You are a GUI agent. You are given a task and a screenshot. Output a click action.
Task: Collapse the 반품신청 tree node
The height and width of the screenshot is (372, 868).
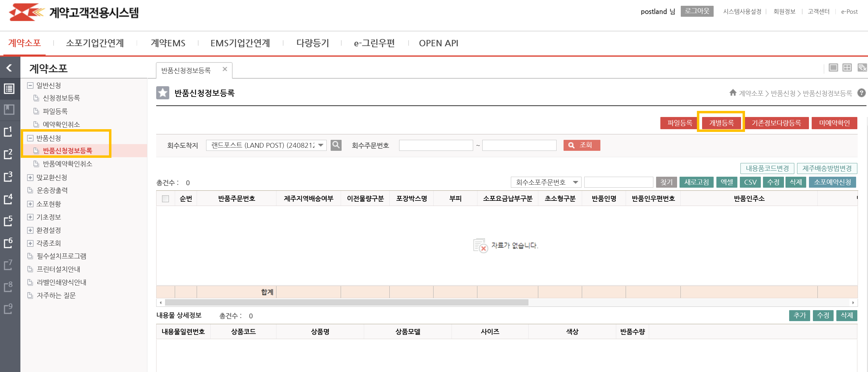[x=30, y=138]
